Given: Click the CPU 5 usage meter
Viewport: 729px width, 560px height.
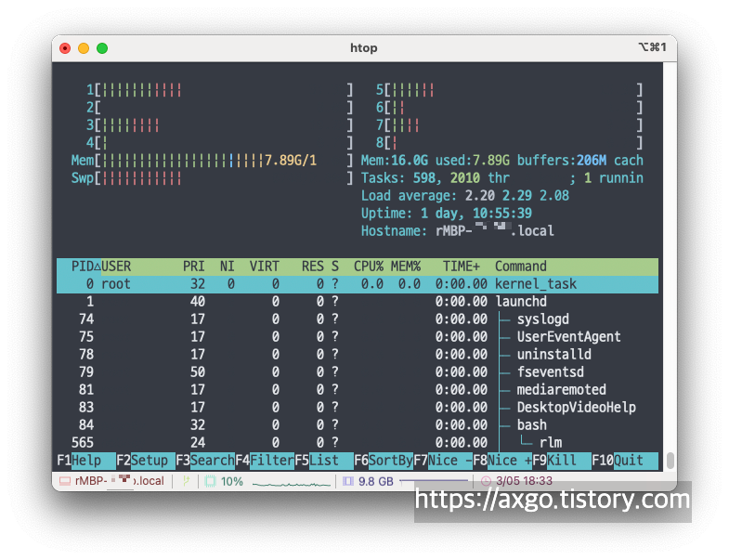Looking at the screenshot, I should click(x=510, y=90).
